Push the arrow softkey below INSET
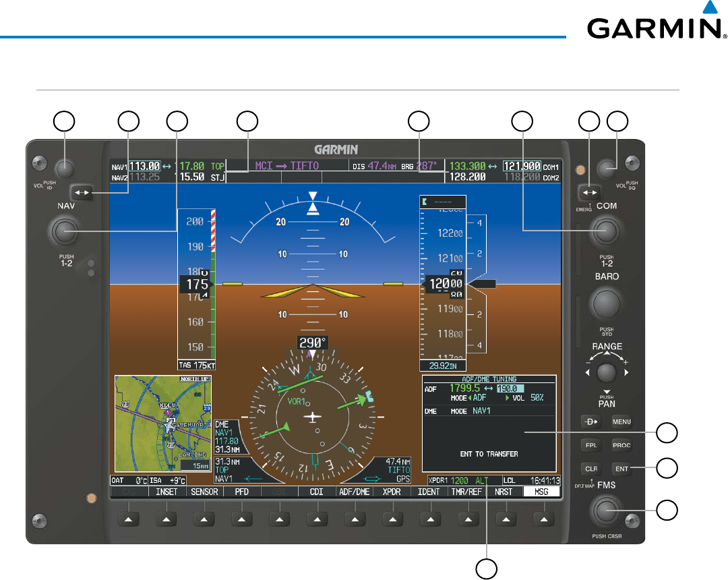Screen dimensions: 728x580 tap(166, 519)
